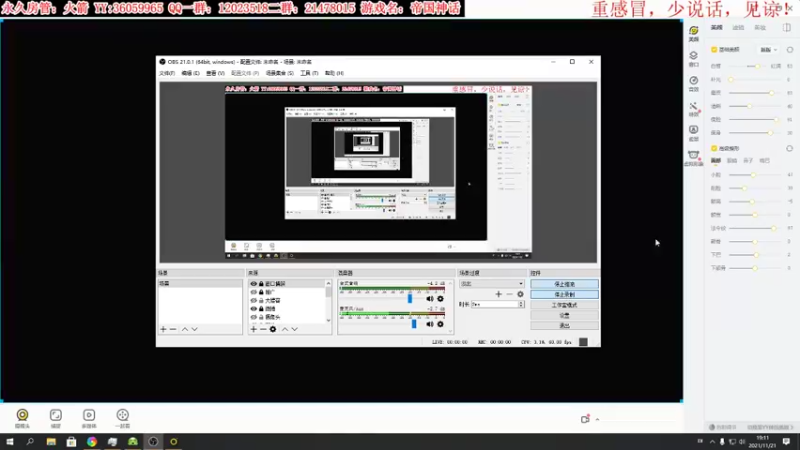Open 帮助(H) menu in OBS
800x450 pixels.
tap(334, 73)
